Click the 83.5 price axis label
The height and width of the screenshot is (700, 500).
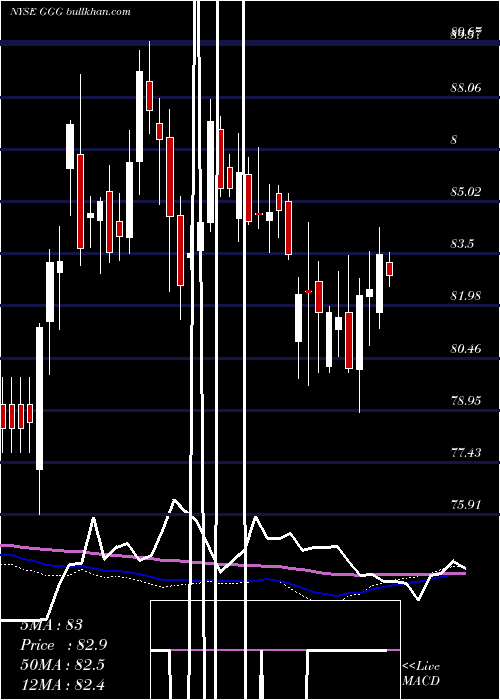point(462,244)
